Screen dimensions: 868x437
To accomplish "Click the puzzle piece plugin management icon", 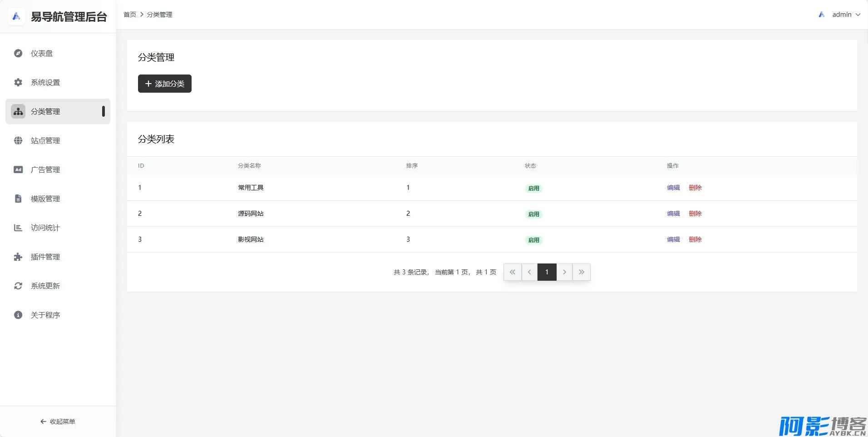I will point(18,257).
